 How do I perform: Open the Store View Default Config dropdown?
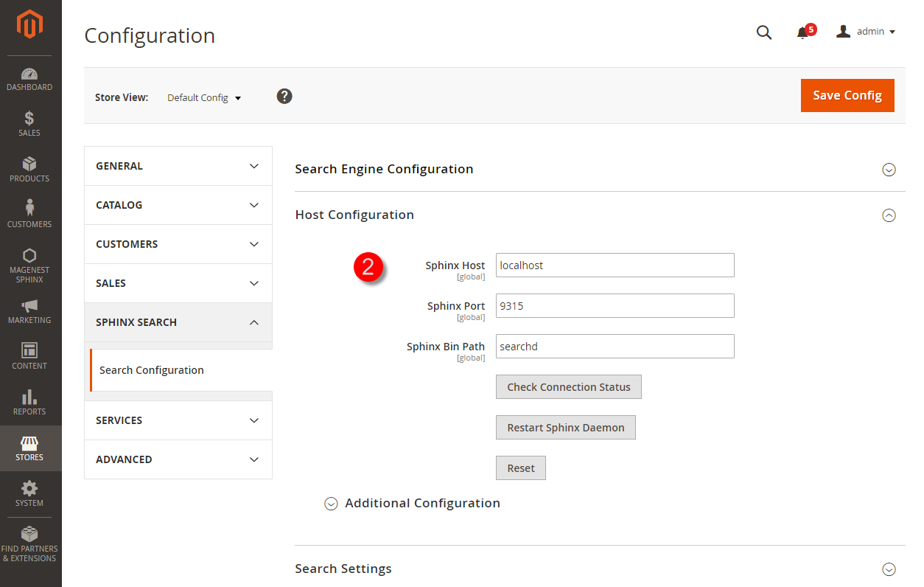coord(204,97)
